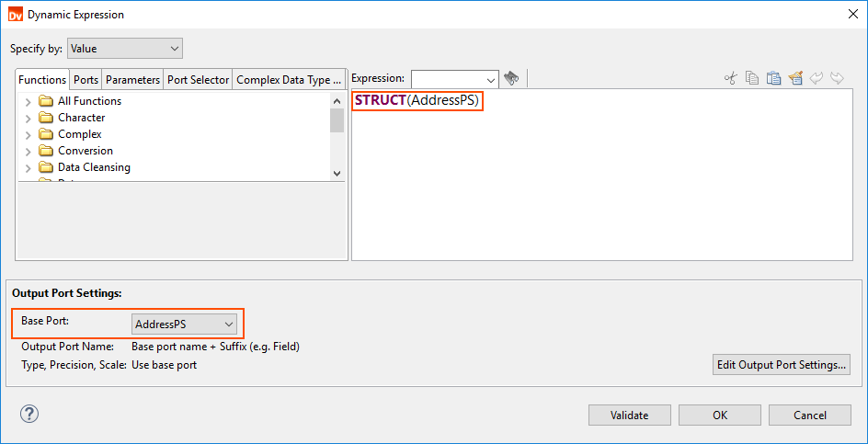Click the Undo arrow icon

click(x=817, y=79)
